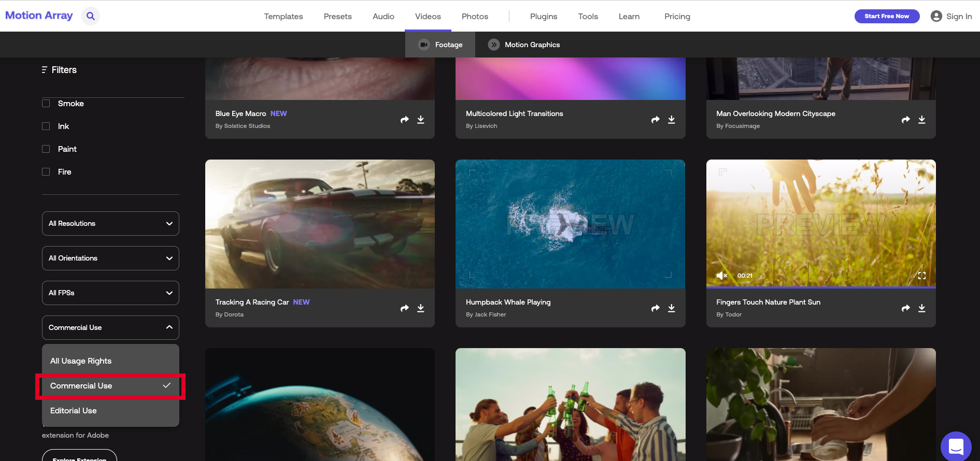Click the Sign In link
The image size is (980, 461).
(x=959, y=17)
